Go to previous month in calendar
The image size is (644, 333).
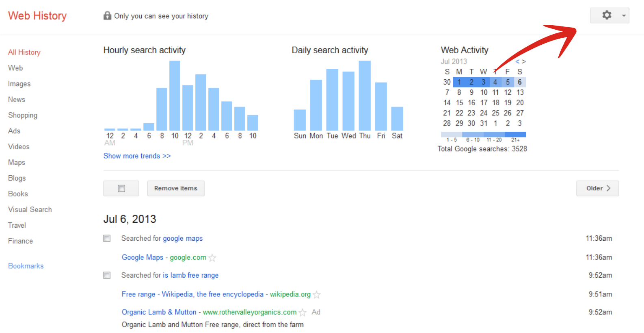(517, 61)
